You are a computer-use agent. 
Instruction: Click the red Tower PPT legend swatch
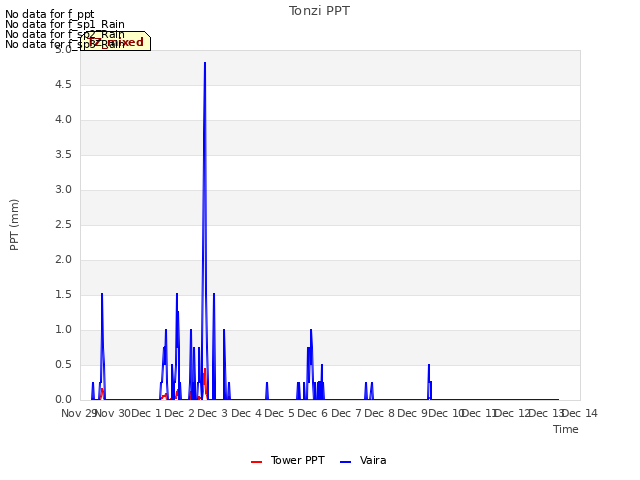pos(256,462)
